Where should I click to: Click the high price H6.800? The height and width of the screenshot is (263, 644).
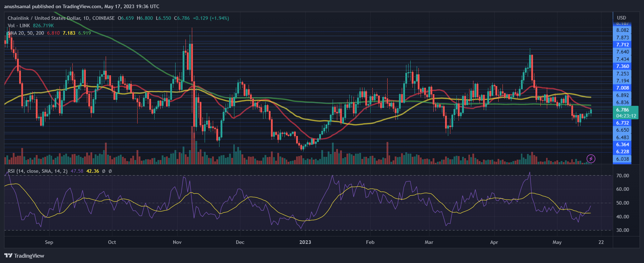pos(145,18)
